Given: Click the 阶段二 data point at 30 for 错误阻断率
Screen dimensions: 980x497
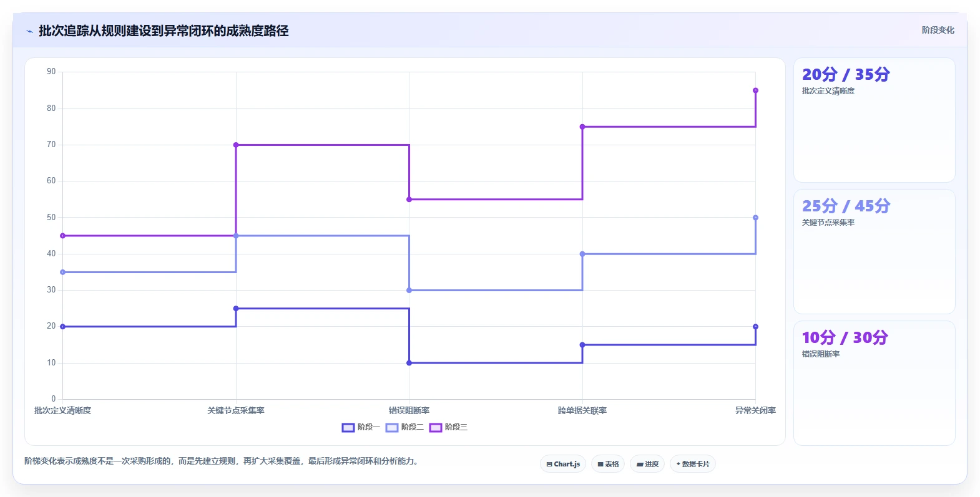Looking at the screenshot, I should point(409,290).
